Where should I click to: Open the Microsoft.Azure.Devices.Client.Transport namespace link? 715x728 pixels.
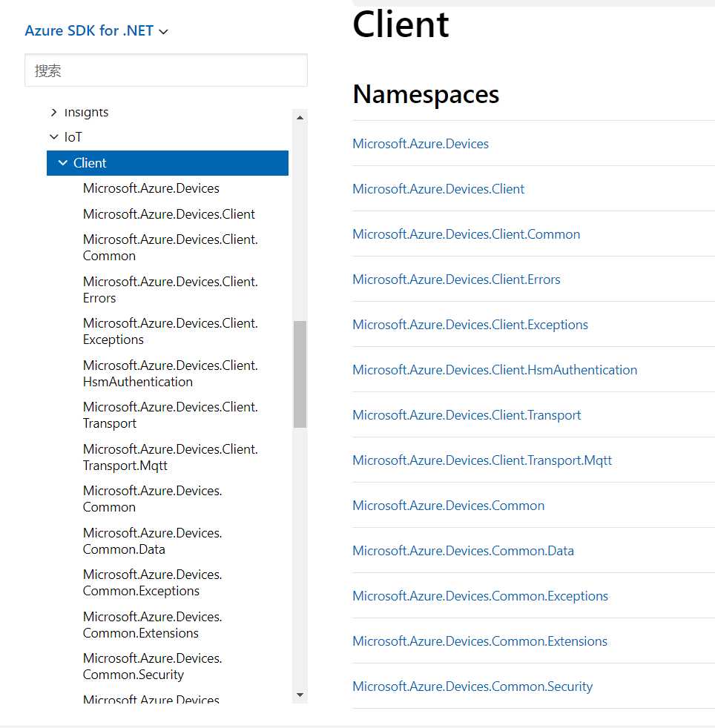[467, 415]
